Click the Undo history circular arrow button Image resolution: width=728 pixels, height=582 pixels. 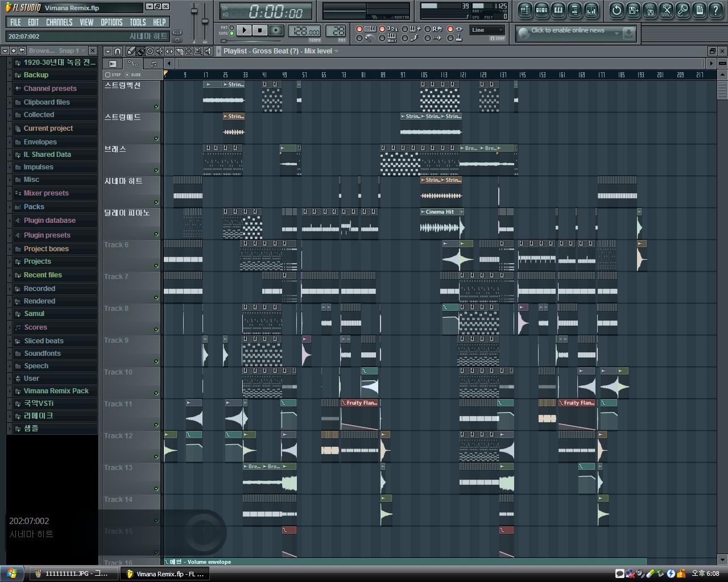[617, 10]
